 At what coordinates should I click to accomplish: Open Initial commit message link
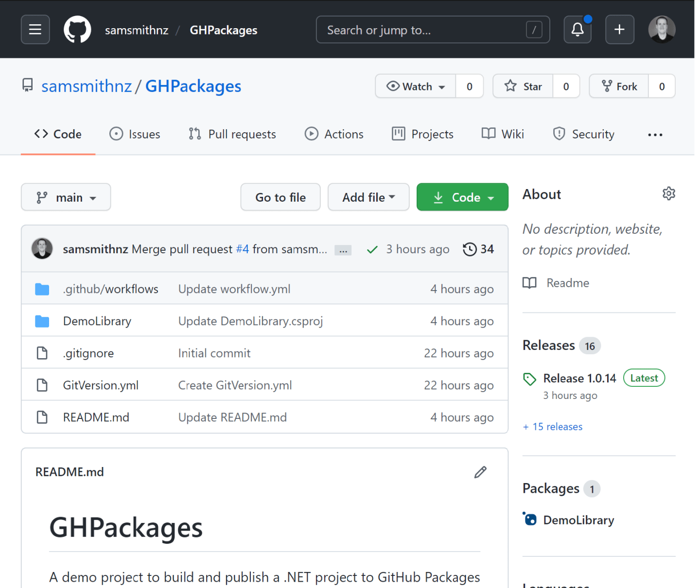[214, 353]
